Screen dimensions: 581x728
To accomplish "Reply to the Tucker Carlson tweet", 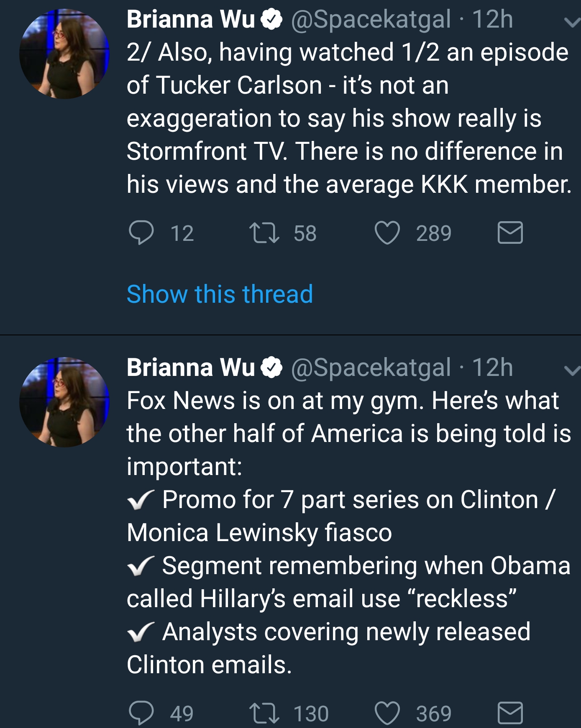I will (x=141, y=233).
